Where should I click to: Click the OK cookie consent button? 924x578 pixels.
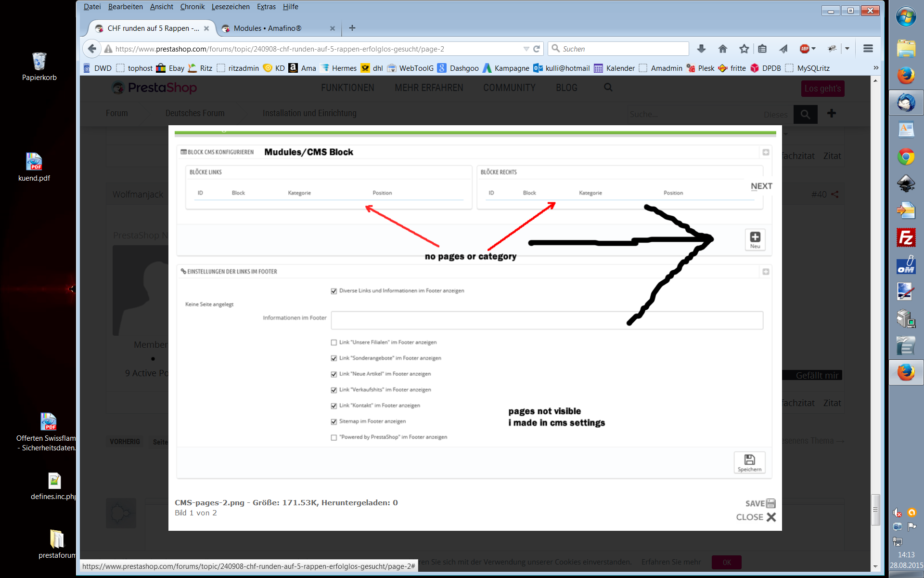(727, 562)
